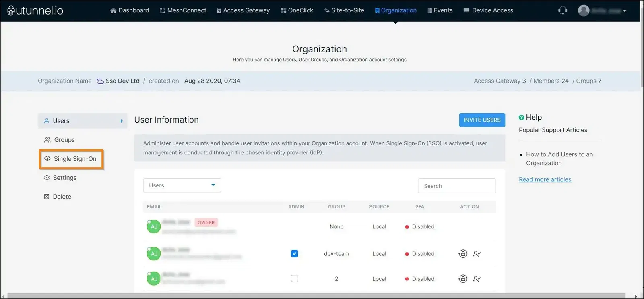Screen dimensions: 644x299
Task: Click the owner's AJ avatar
Action: [x=154, y=227]
